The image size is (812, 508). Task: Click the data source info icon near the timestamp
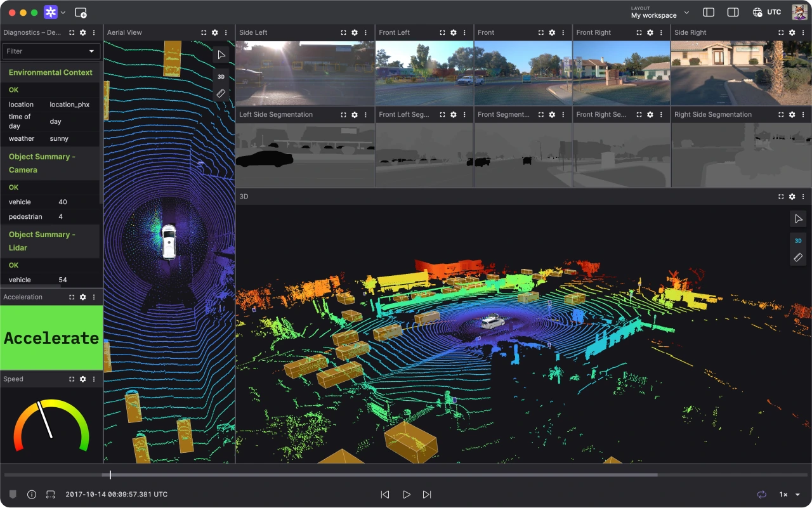point(31,494)
